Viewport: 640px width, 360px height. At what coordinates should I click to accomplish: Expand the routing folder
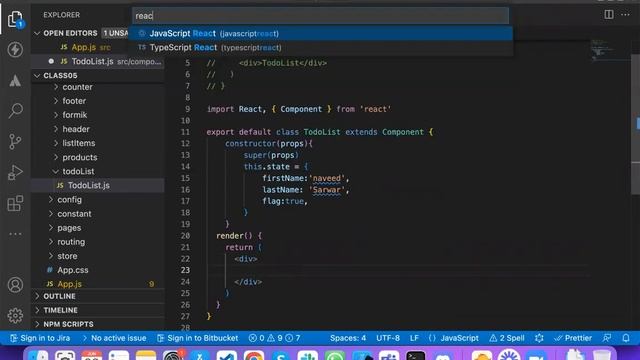pyautogui.click(x=71, y=242)
